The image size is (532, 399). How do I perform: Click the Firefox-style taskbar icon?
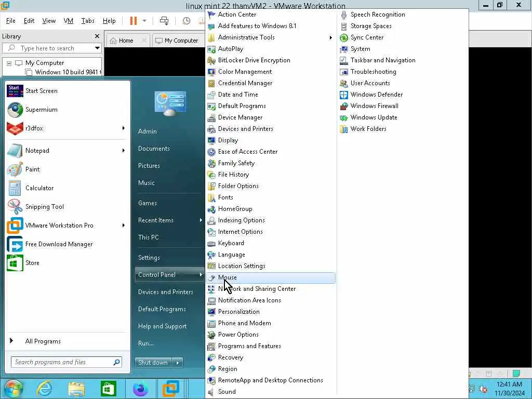coord(140,389)
